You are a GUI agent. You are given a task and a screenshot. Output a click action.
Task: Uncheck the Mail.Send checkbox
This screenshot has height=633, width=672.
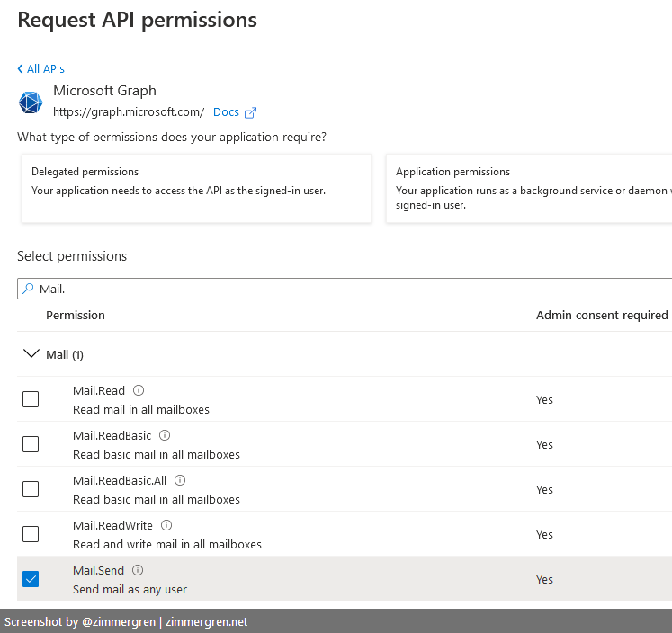click(31, 579)
